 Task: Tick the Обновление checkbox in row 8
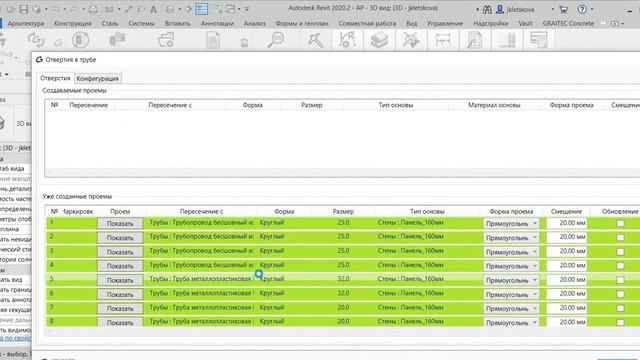click(x=620, y=322)
